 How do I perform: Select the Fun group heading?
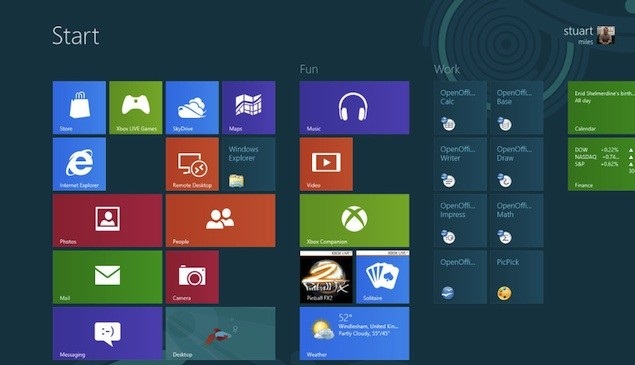[x=309, y=69]
